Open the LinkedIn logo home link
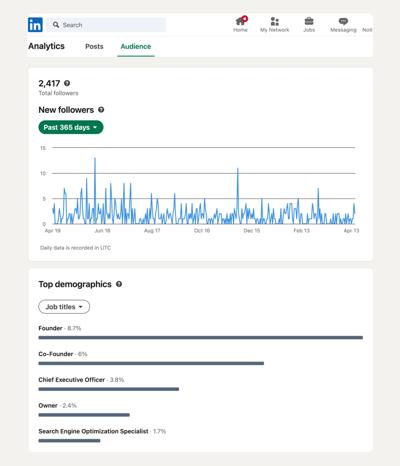Viewport: 400px width, 466px height. point(35,25)
